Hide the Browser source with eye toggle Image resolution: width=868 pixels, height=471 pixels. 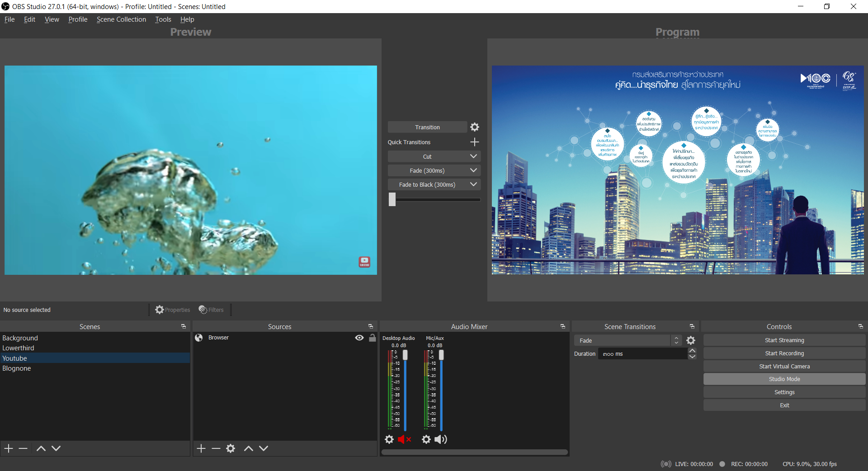[x=359, y=338]
